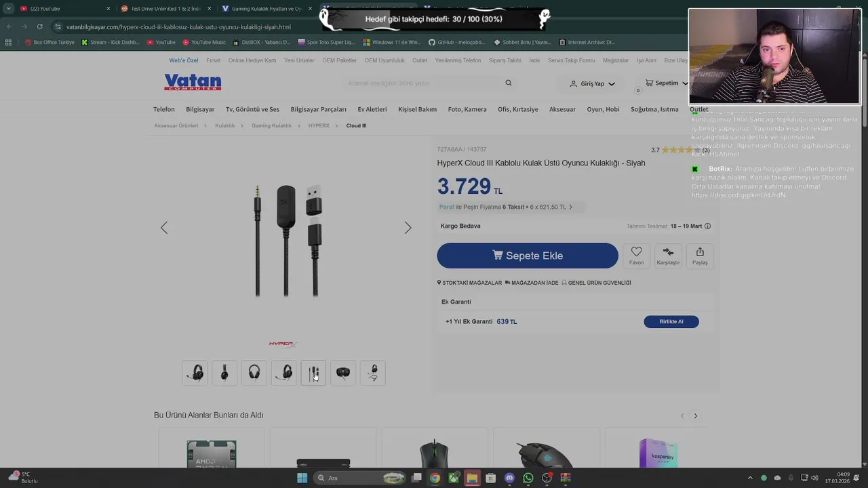This screenshot has width=868, height=488.
Task: Open the Aksesuar category menu
Action: coord(562,109)
